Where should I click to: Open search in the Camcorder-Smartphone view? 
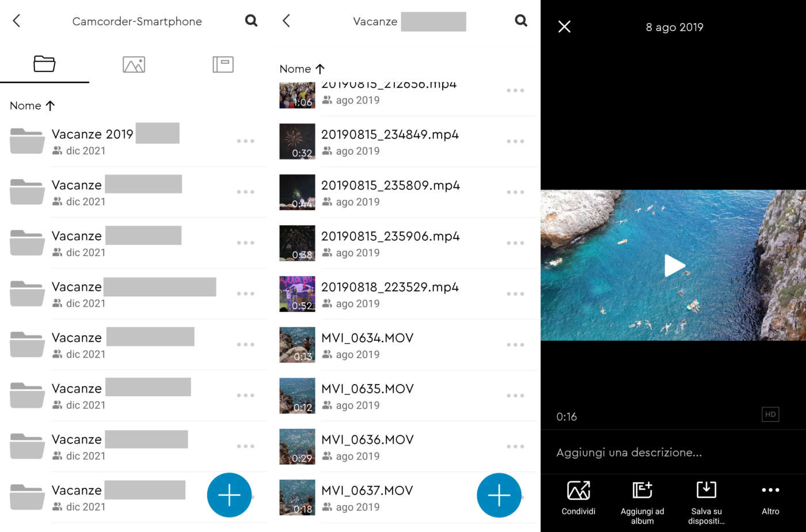[x=251, y=21]
